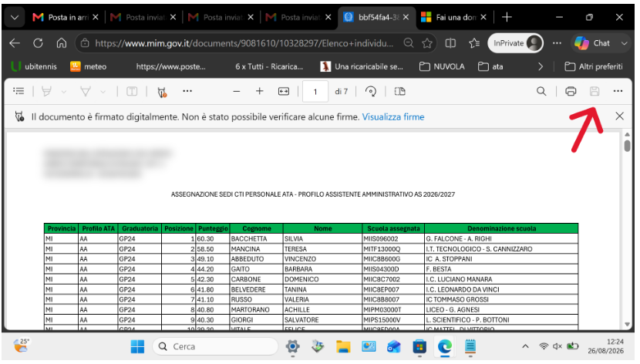Switch to the Fai una domanda tab
The image size is (640, 364).
pos(449,17)
